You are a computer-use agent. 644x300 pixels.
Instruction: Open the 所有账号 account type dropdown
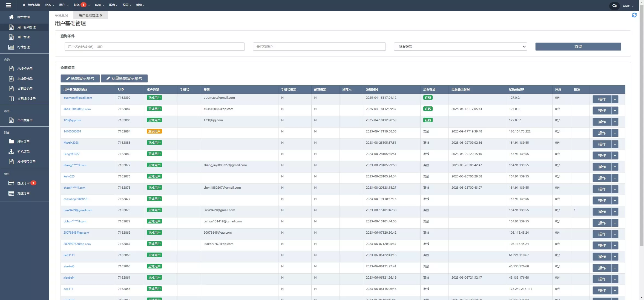[x=460, y=47]
